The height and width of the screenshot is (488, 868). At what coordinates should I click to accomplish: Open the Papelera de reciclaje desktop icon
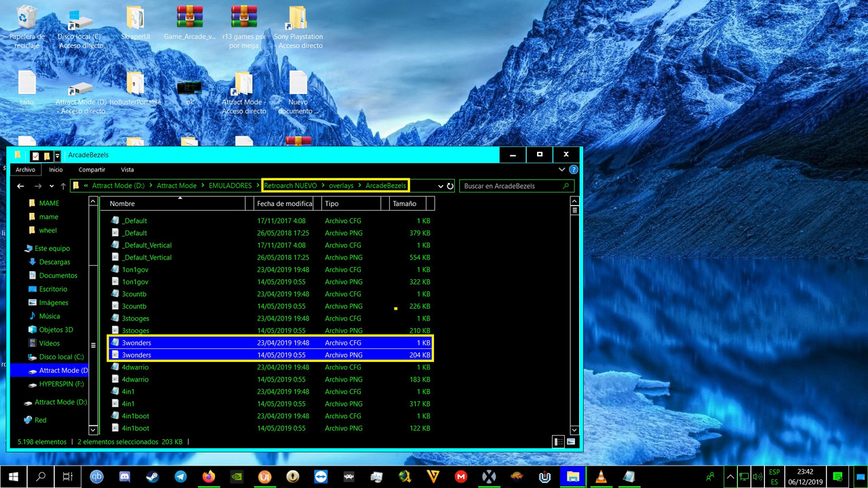pos(27,27)
